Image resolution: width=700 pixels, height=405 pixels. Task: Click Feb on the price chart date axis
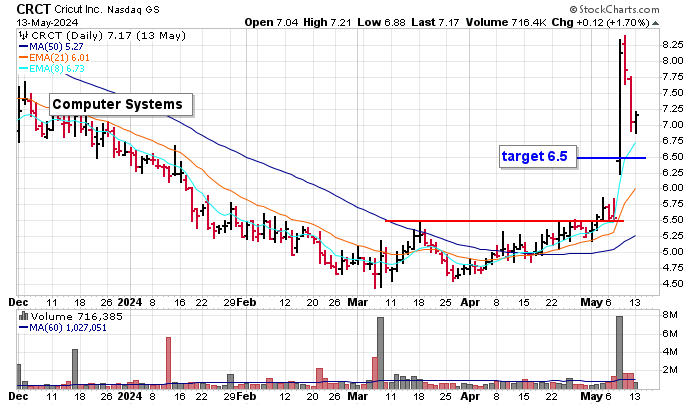(x=246, y=302)
